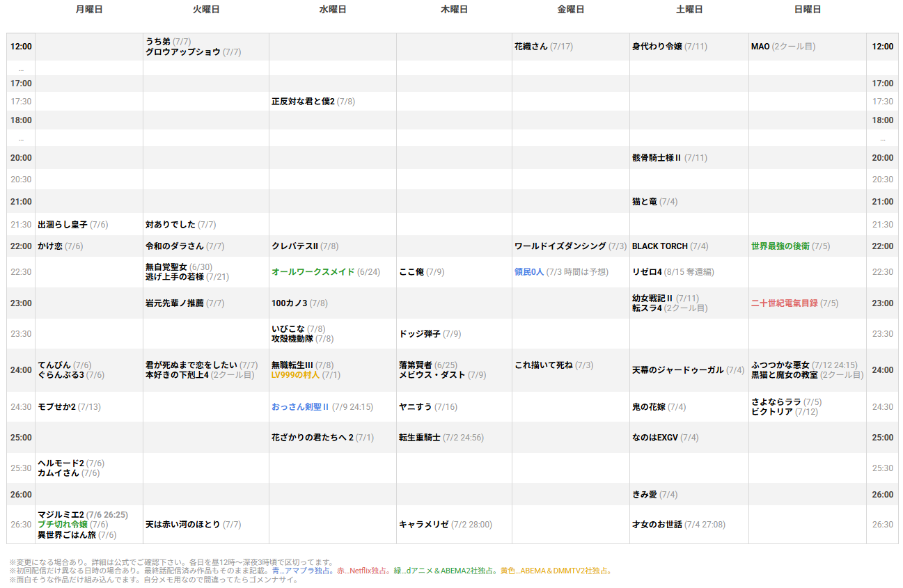Click 転生重騎士 (7/2 24:56) entry
This screenshot has height=588, width=903.
pyautogui.click(x=441, y=438)
